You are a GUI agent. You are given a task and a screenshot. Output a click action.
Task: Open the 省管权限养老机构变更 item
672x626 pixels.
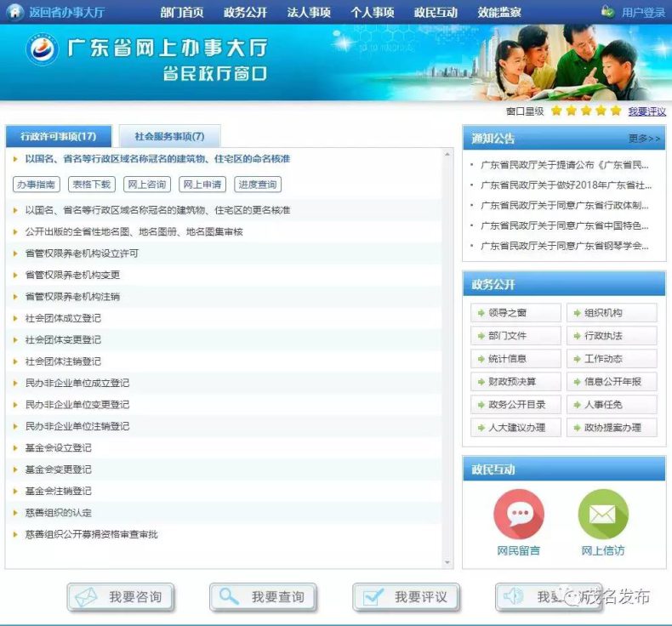(72, 275)
